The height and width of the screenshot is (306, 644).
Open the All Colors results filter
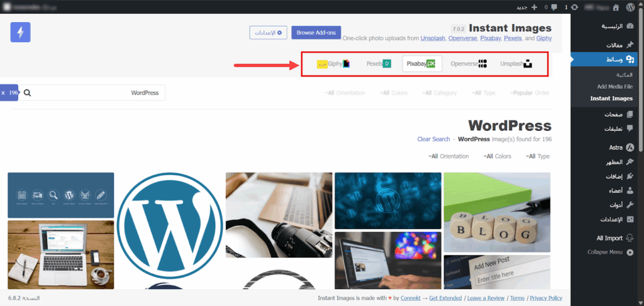coord(497,156)
